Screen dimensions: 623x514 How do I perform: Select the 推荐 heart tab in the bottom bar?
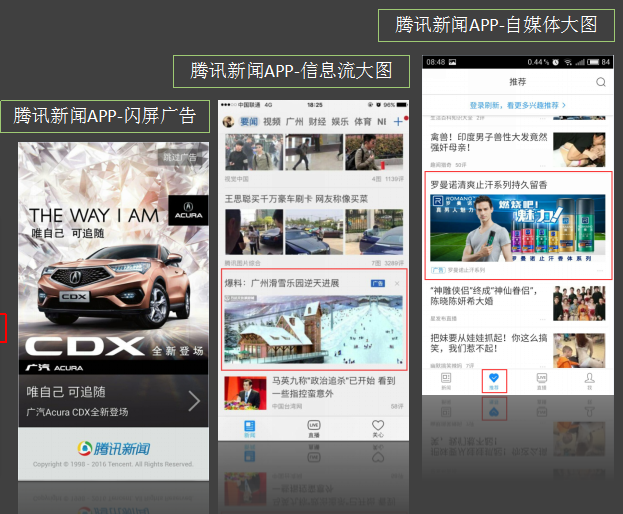click(x=494, y=381)
